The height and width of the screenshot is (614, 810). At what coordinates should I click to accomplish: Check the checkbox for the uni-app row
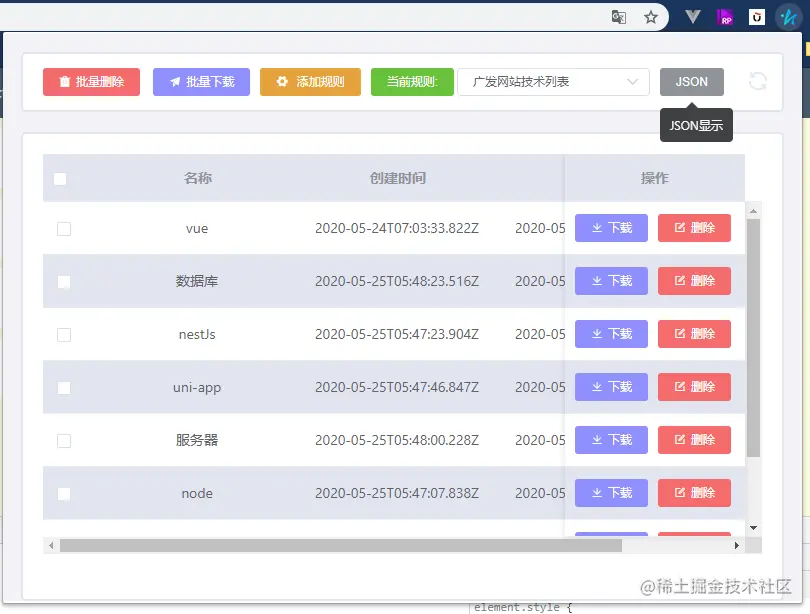pos(64,388)
